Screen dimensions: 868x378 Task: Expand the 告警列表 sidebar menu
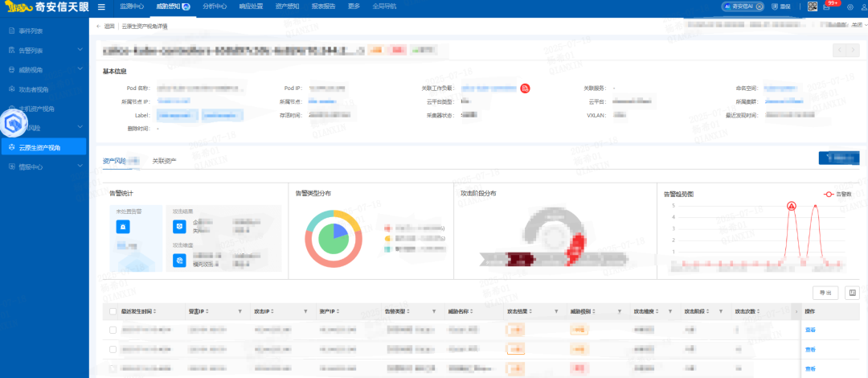tap(80, 50)
